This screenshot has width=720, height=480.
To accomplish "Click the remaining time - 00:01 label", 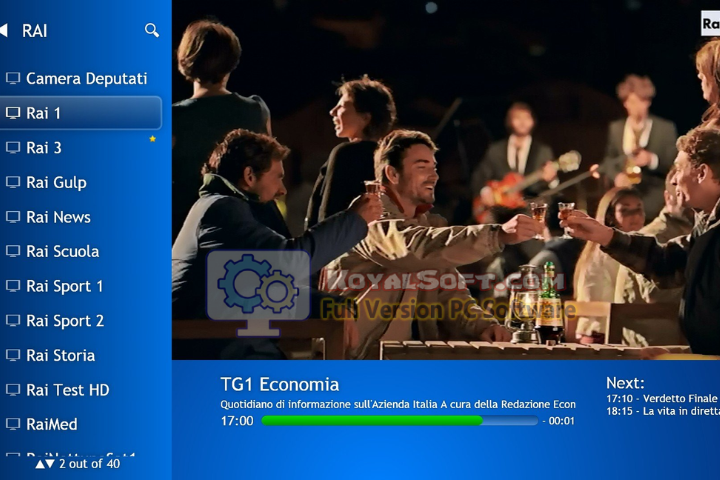I will tap(558, 421).
